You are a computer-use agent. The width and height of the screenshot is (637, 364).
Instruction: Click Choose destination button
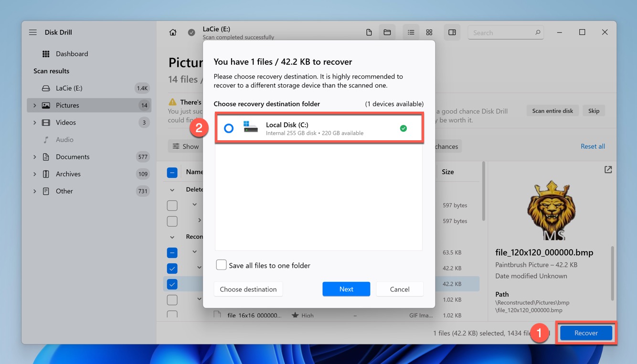(248, 289)
